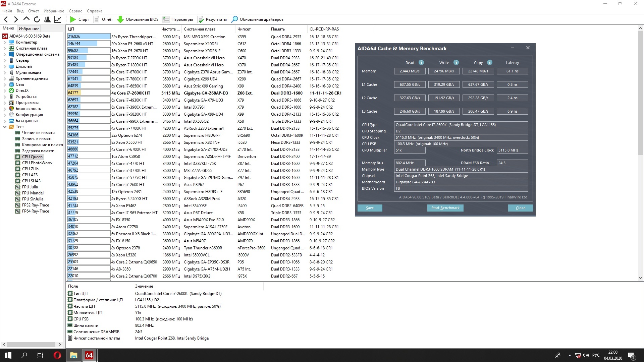The width and height of the screenshot is (644, 362).
Task: Expand Операционная система tree node
Action: click(x=5, y=54)
